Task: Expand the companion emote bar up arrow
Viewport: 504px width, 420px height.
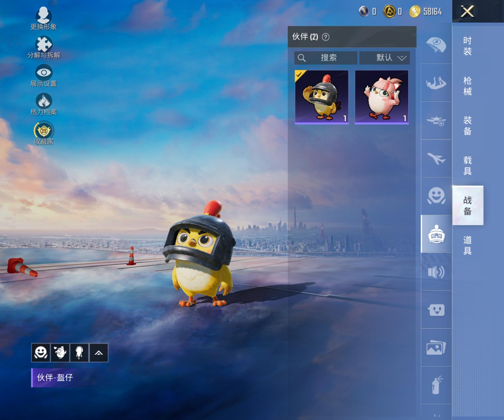Action: [x=99, y=353]
